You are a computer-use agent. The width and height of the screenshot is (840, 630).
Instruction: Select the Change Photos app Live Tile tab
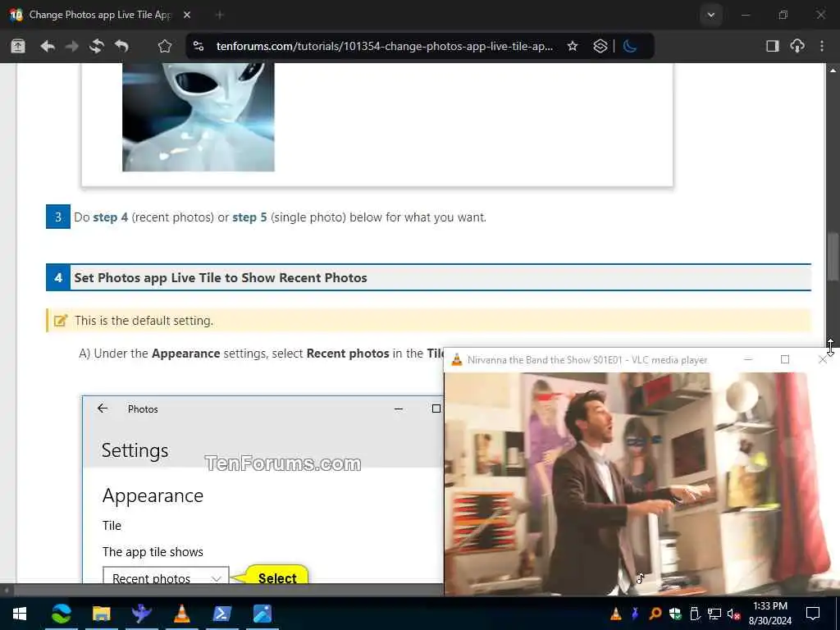(100, 15)
